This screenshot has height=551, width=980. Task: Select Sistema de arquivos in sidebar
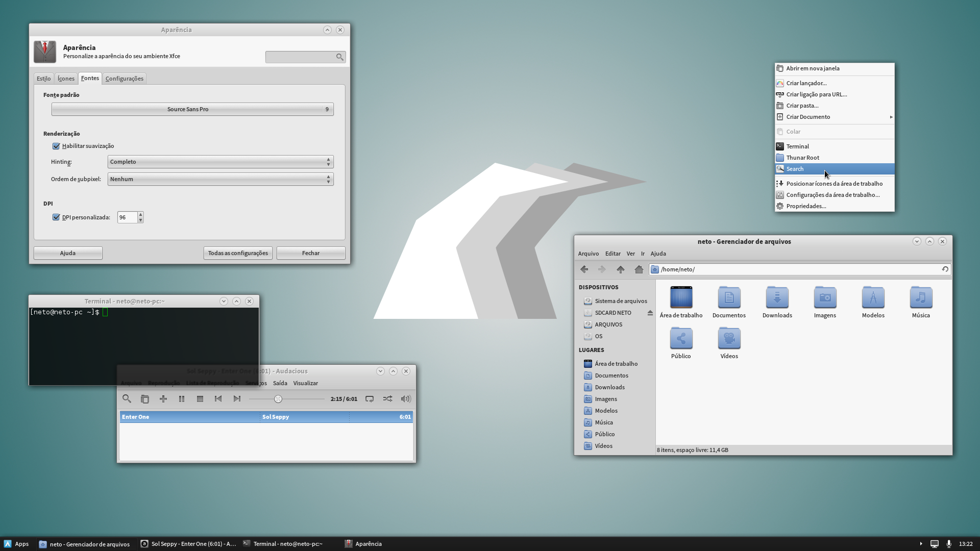616,301
